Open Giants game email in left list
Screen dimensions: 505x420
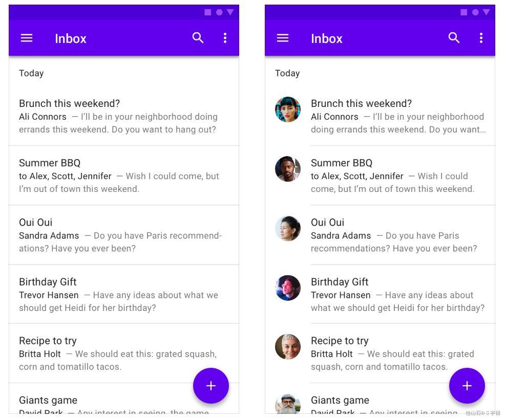click(124, 399)
